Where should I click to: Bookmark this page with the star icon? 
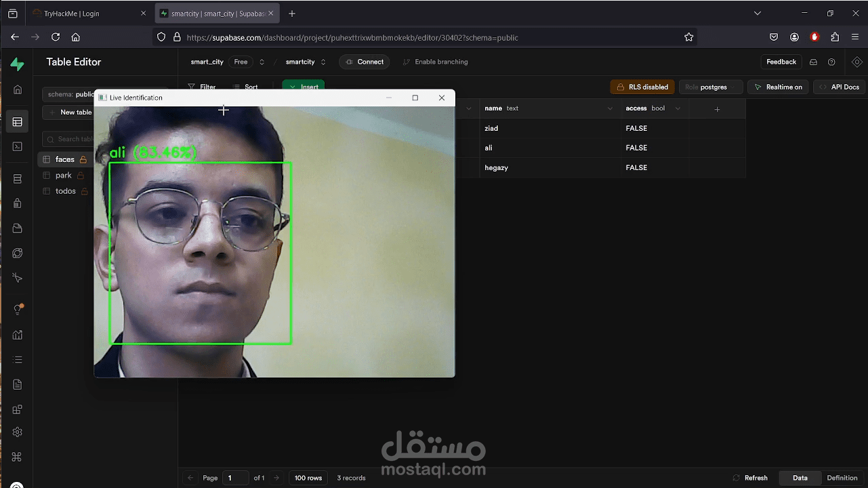point(689,37)
